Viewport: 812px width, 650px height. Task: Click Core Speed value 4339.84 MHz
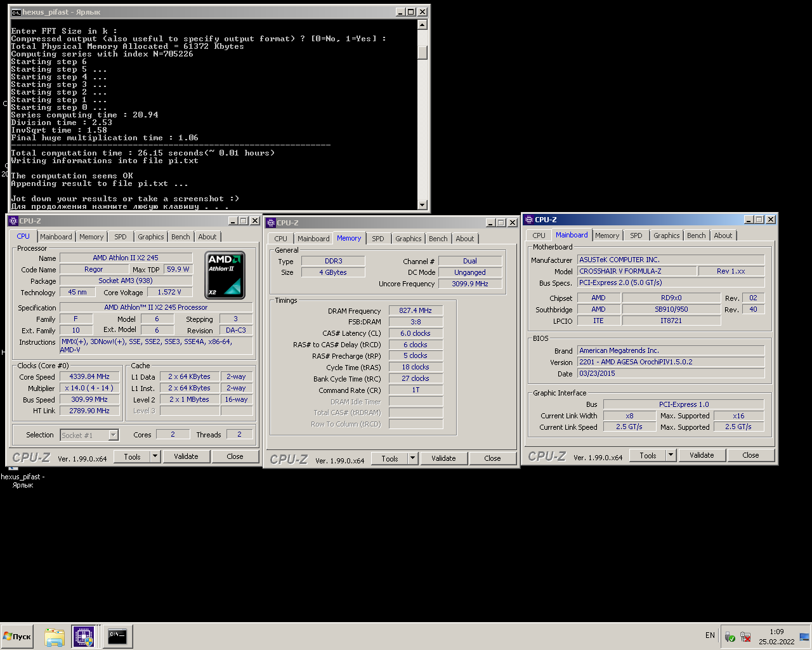pos(89,376)
